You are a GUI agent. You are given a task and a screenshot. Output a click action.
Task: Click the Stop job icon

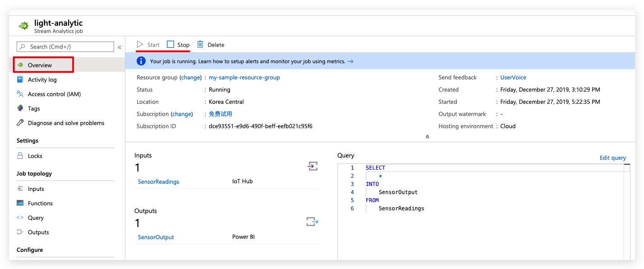point(170,44)
